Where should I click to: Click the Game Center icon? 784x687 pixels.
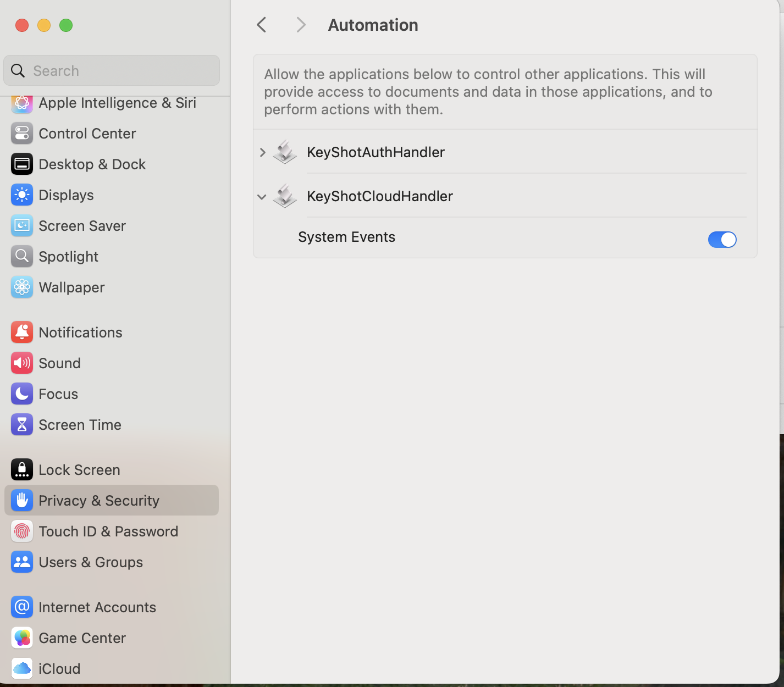22,638
